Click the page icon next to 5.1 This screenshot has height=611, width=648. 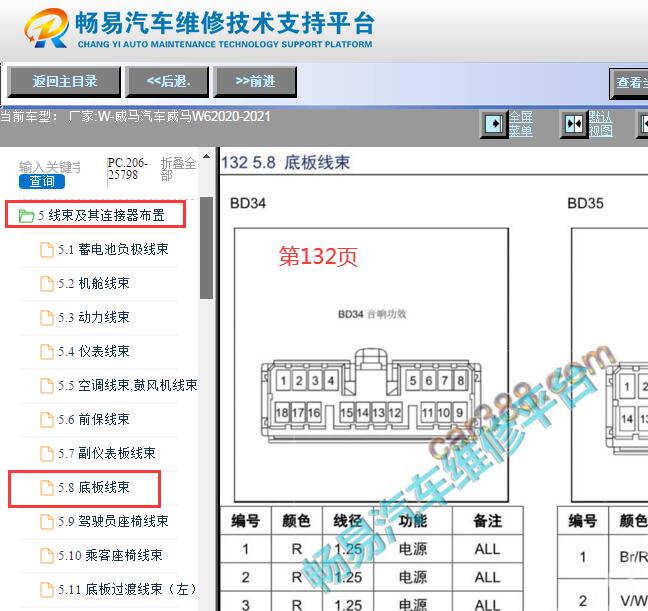[47, 250]
